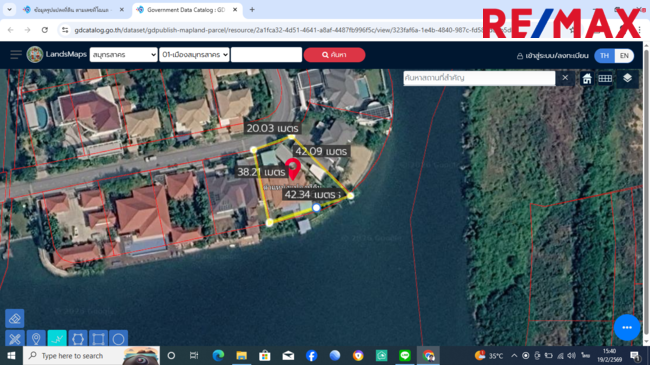This screenshot has height=365, width=650.
Task: Open weather widget showing 35°C
Action: pyautogui.click(x=489, y=355)
